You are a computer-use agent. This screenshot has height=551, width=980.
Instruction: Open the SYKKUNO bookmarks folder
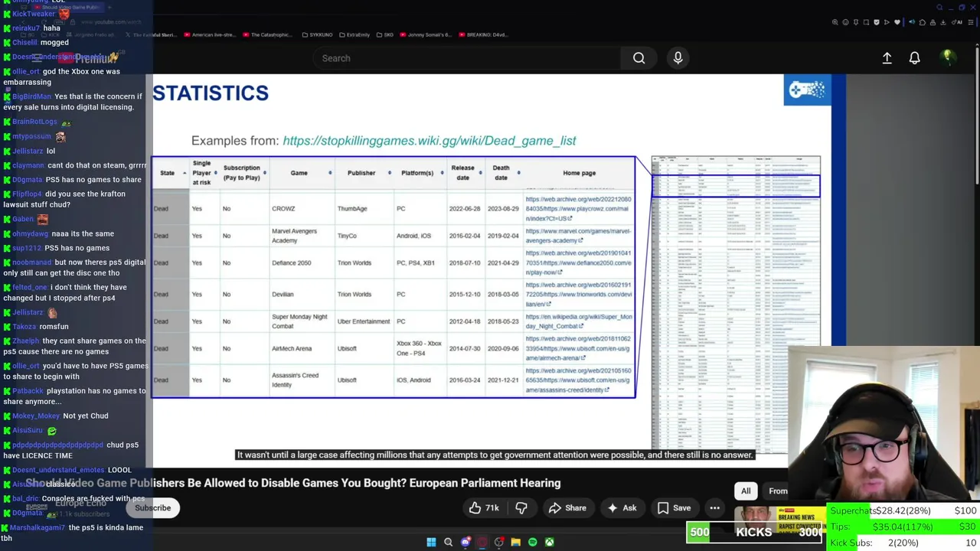click(x=317, y=34)
